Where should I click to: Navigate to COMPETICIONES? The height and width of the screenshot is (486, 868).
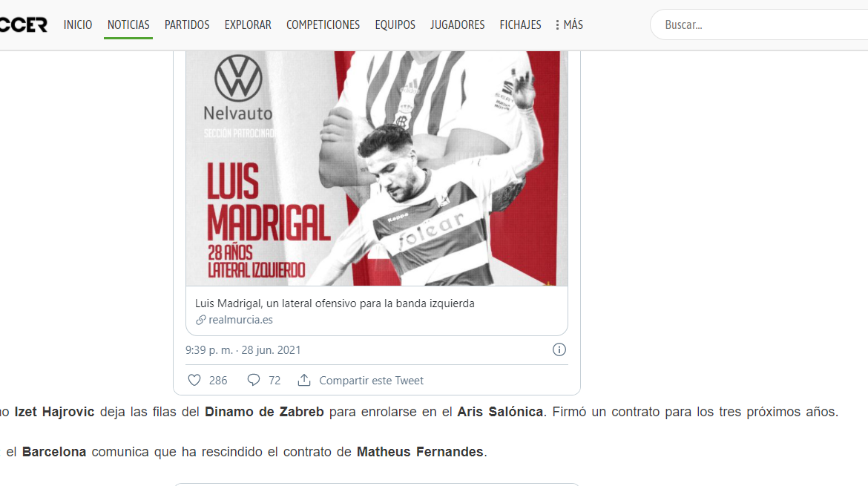323,24
